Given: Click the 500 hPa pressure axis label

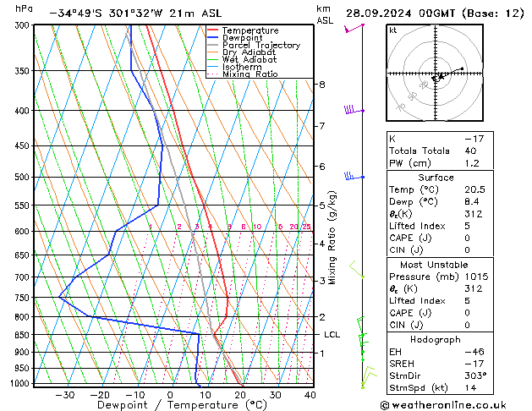Looking at the screenshot, I should point(22,177).
